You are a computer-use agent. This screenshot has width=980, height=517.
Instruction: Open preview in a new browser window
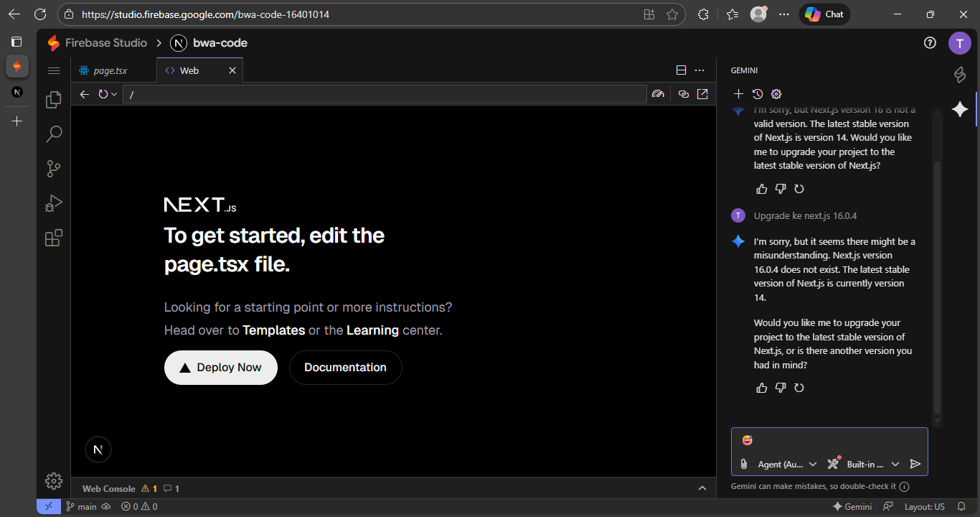click(702, 94)
